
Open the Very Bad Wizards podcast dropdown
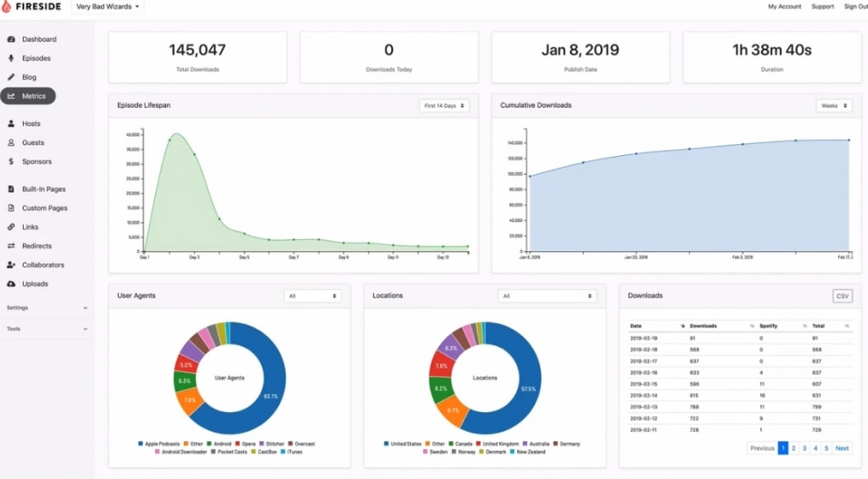click(108, 7)
